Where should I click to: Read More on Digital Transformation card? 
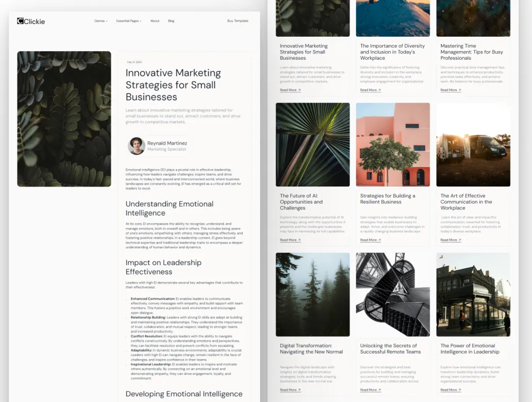pos(290,390)
